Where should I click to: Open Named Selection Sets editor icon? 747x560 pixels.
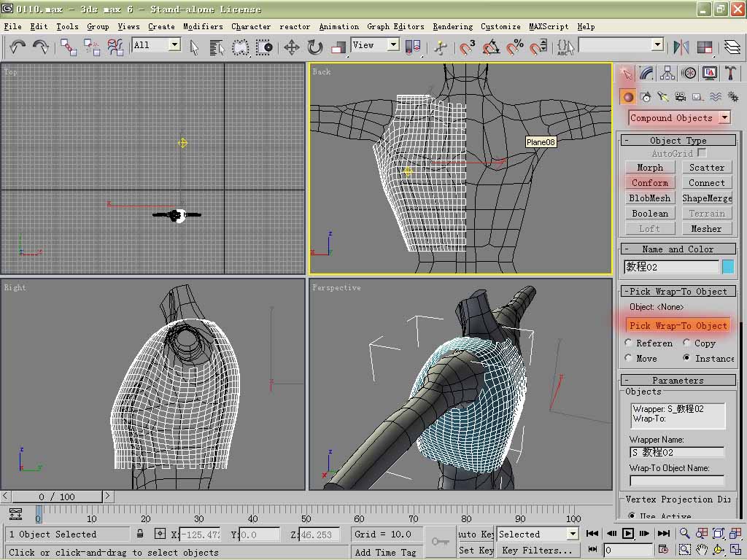(565, 47)
